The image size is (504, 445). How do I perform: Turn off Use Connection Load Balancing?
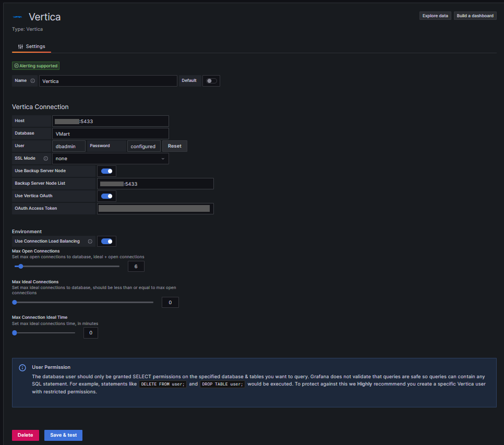[x=107, y=242]
